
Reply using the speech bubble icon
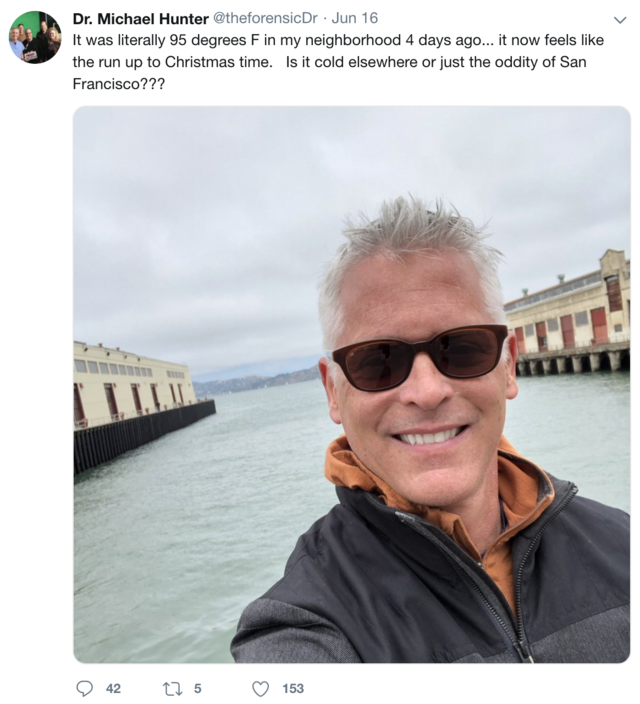click(x=84, y=688)
